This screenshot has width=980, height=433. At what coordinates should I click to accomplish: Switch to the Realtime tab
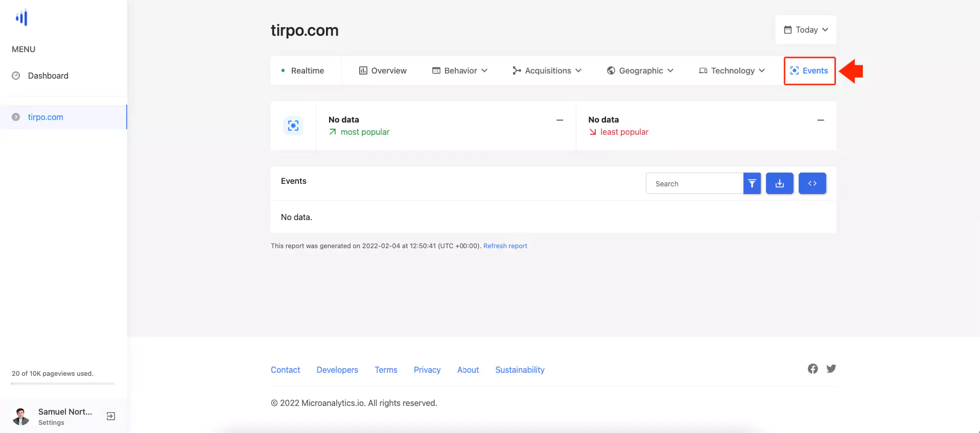point(302,70)
